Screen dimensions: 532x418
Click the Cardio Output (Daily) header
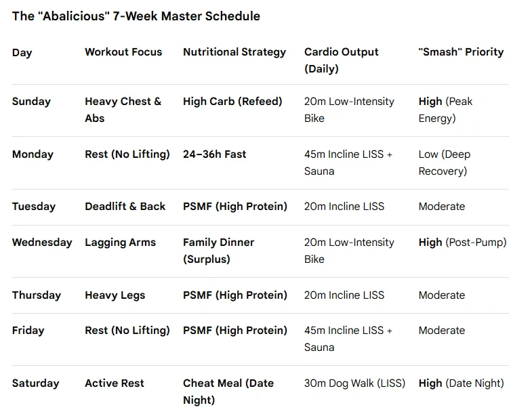point(342,60)
